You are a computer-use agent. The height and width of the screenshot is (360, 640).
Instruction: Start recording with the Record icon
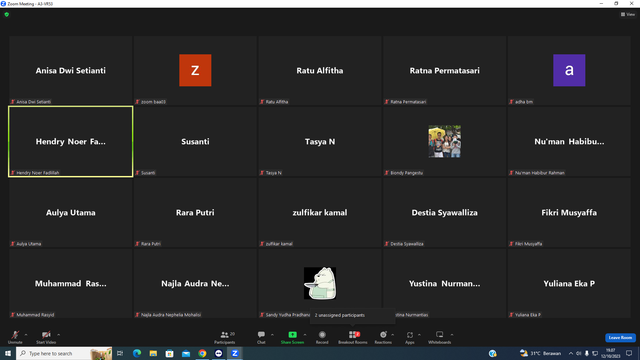(x=322, y=337)
